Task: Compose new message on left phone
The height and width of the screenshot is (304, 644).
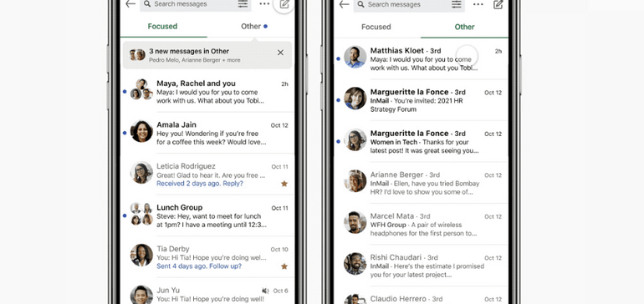Action: click(284, 4)
